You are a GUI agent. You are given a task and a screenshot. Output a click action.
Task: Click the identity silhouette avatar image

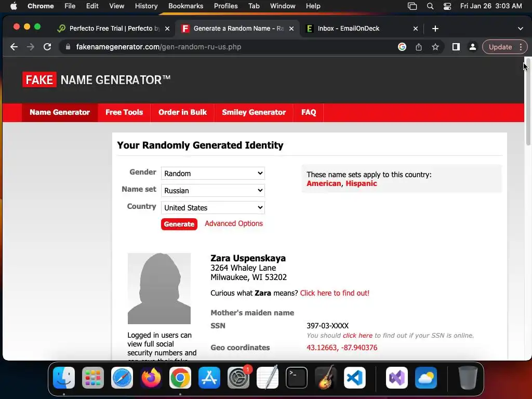click(x=159, y=288)
